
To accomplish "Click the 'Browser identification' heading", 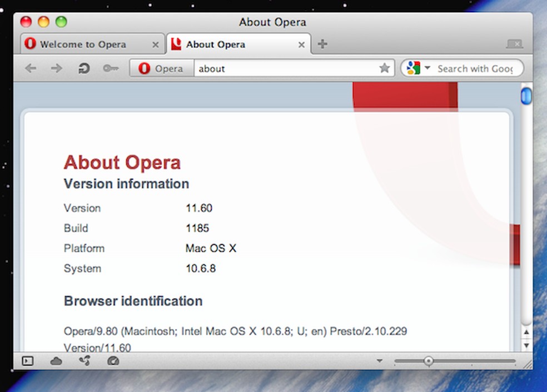I will (133, 301).
